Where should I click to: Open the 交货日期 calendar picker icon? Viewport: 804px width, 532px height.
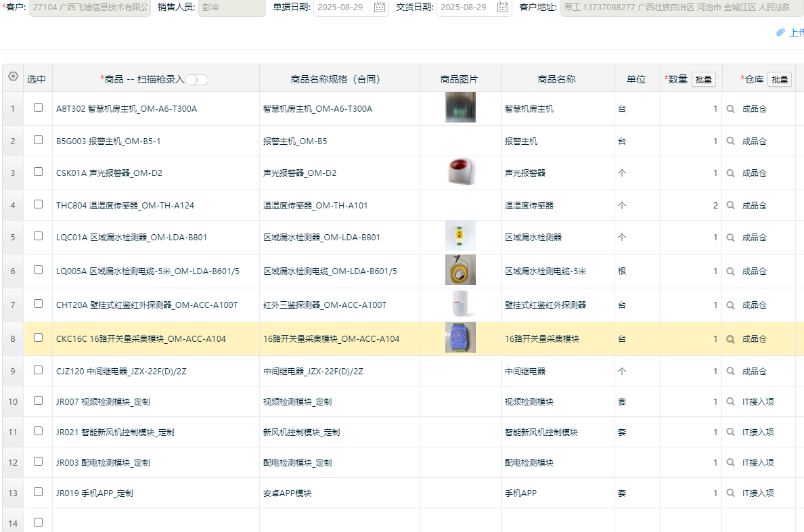[502, 7]
